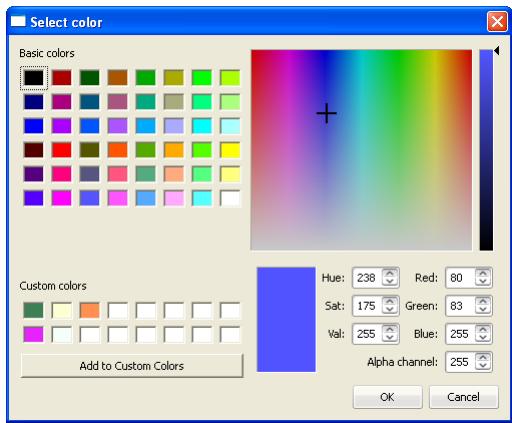Click the black arrow marker on brightness slider
The width and height of the screenshot is (512, 423).
(x=497, y=51)
